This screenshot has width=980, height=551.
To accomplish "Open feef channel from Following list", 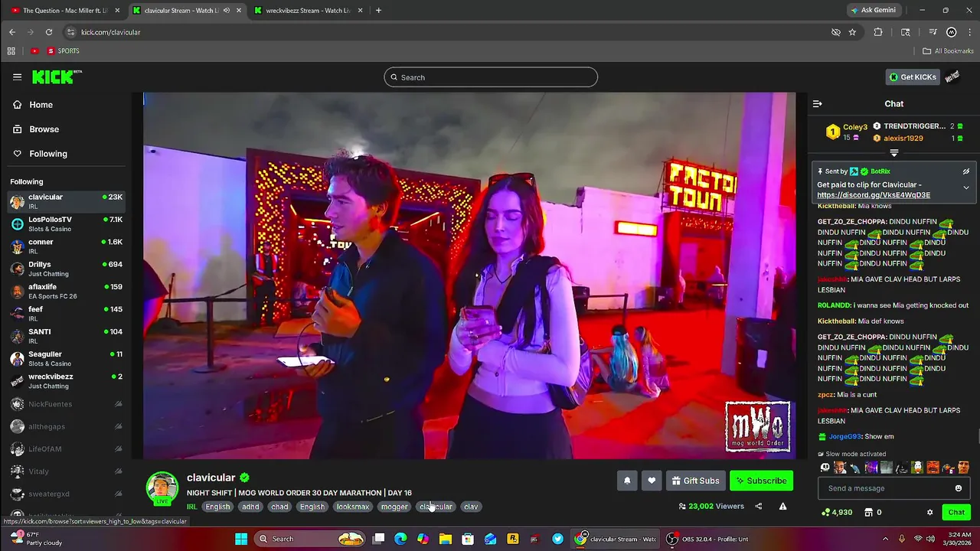I will [66, 314].
